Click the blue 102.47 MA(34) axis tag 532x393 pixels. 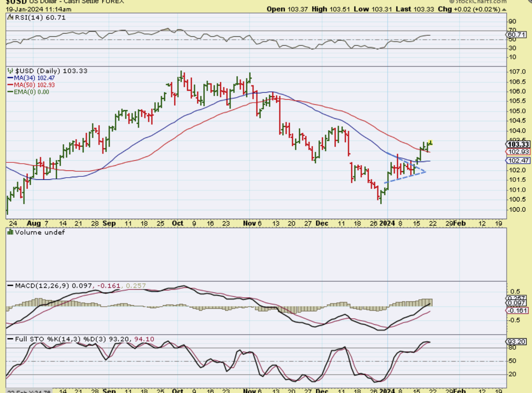pyautogui.click(x=517, y=160)
